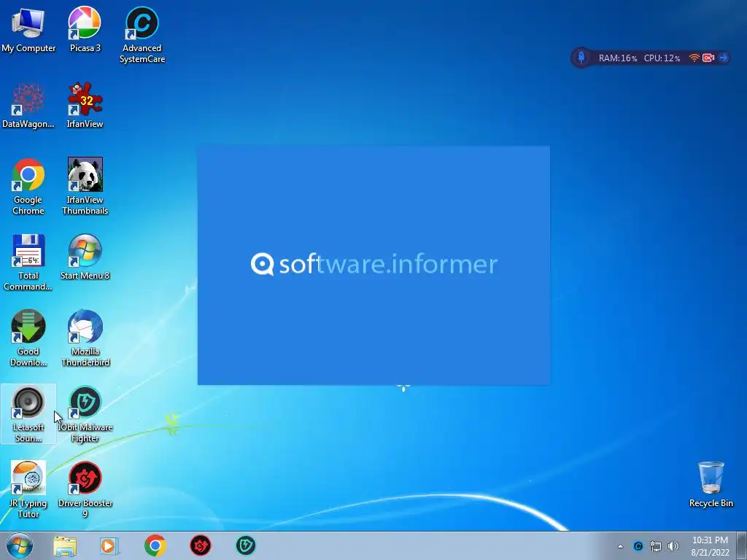Select the Letasoft Sound Booster shortcut
The width and height of the screenshot is (747, 560).
(x=28, y=414)
